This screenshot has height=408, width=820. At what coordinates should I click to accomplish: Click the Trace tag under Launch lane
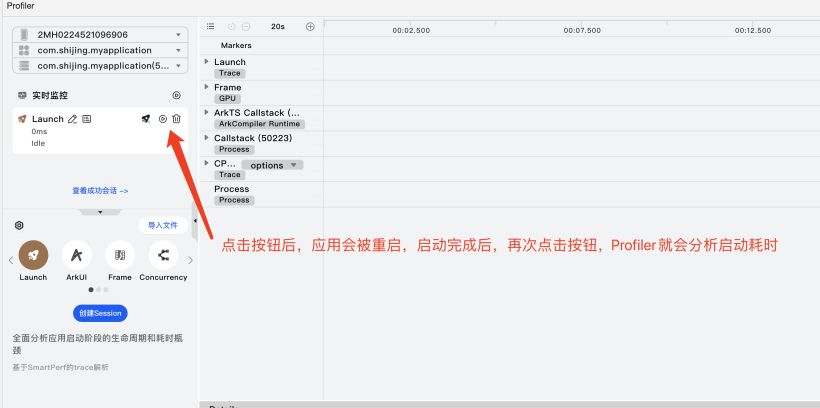pos(230,73)
